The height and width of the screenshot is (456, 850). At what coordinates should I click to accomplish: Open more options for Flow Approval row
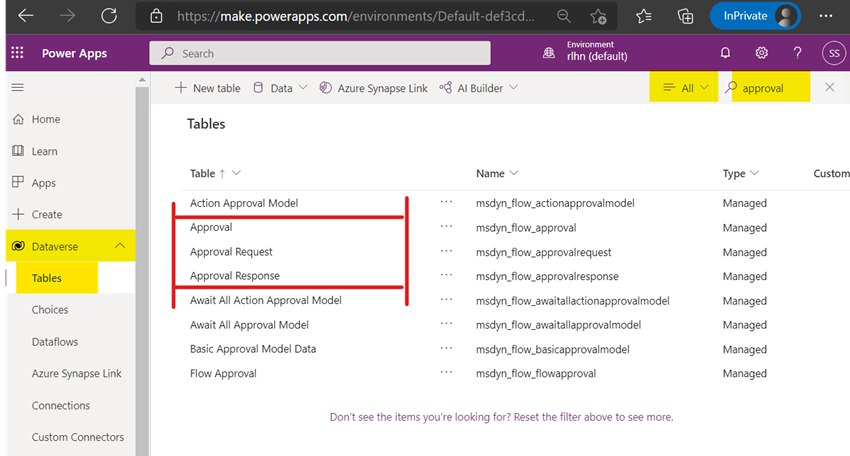click(446, 372)
